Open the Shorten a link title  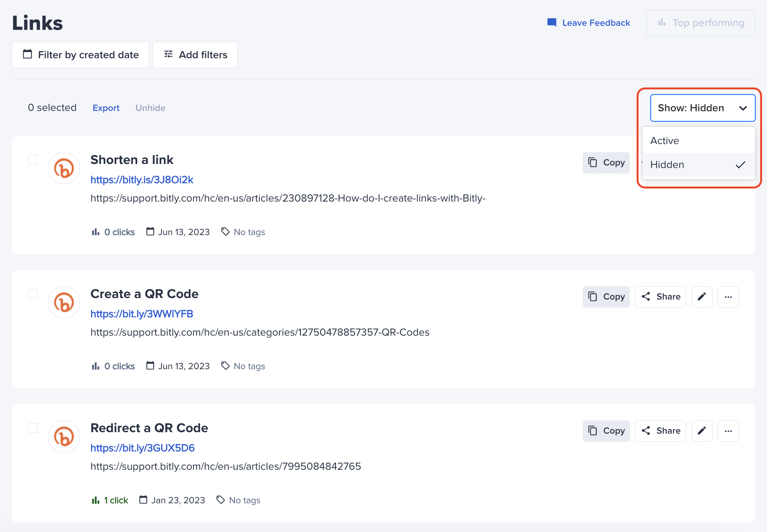132,160
